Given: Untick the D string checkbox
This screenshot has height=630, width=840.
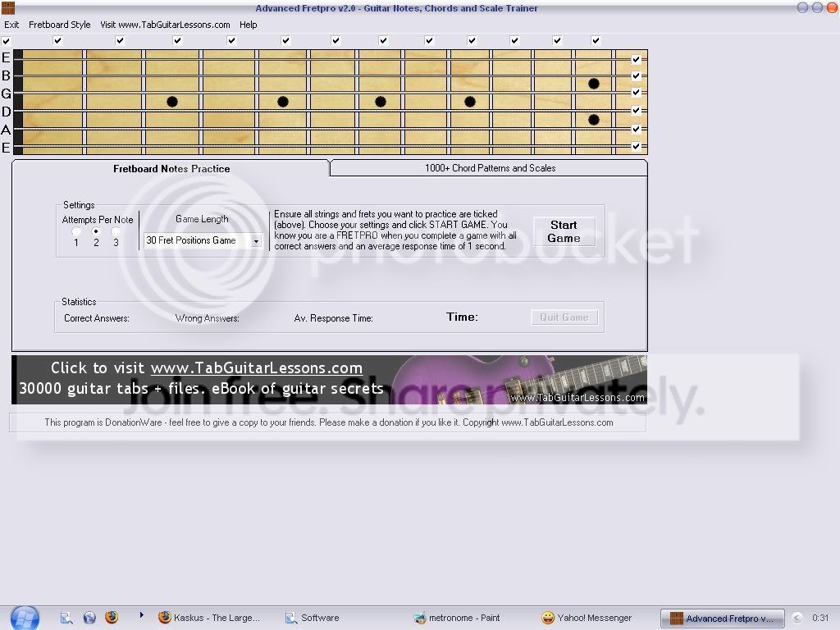Looking at the screenshot, I should (x=636, y=111).
